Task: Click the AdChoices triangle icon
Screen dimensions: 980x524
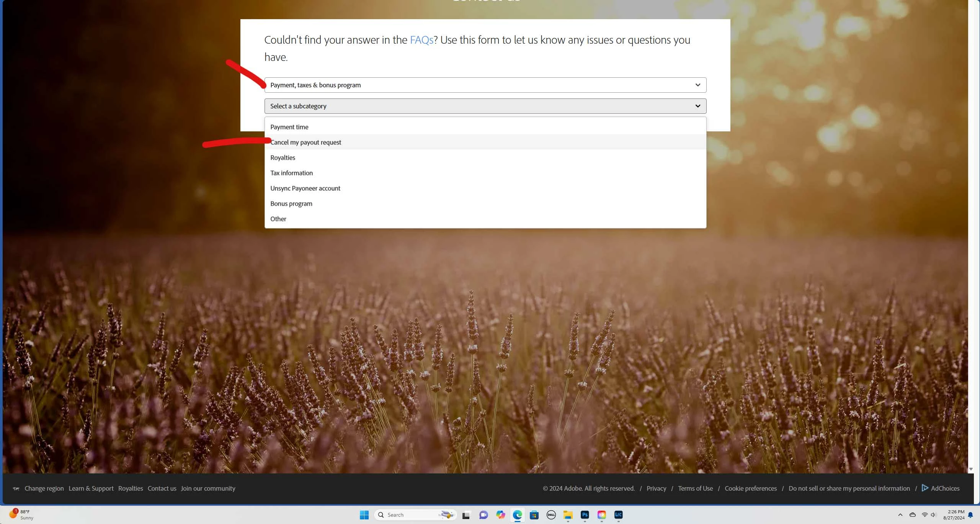Action: (924, 488)
